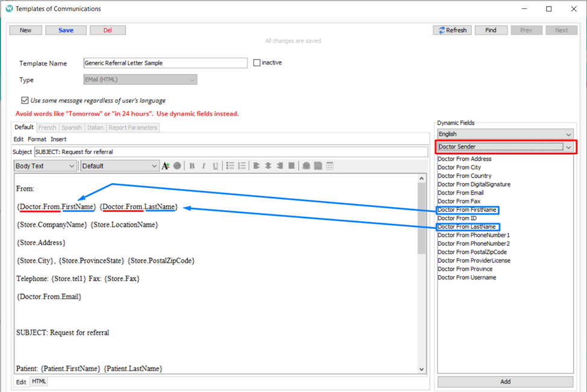The image size is (587, 392).
Task: Open the Insert menu
Action: [x=58, y=139]
